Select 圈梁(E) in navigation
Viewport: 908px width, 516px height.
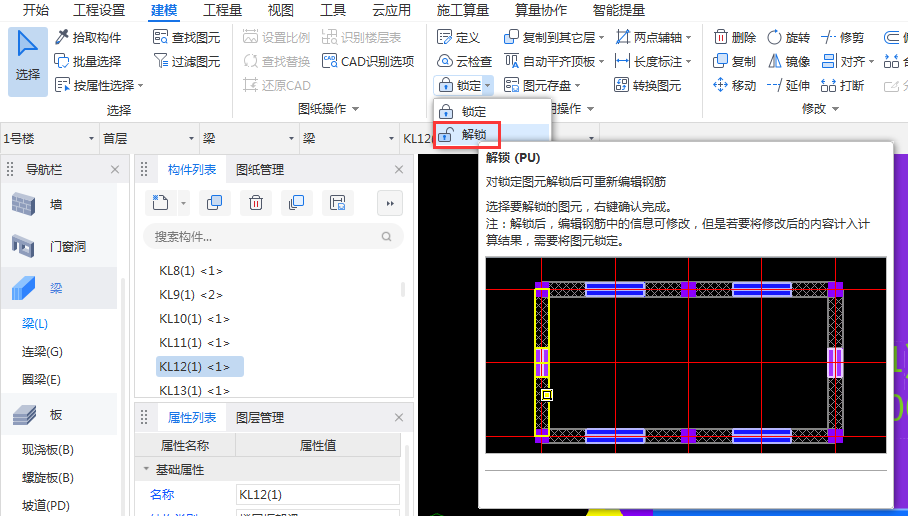coord(41,379)
